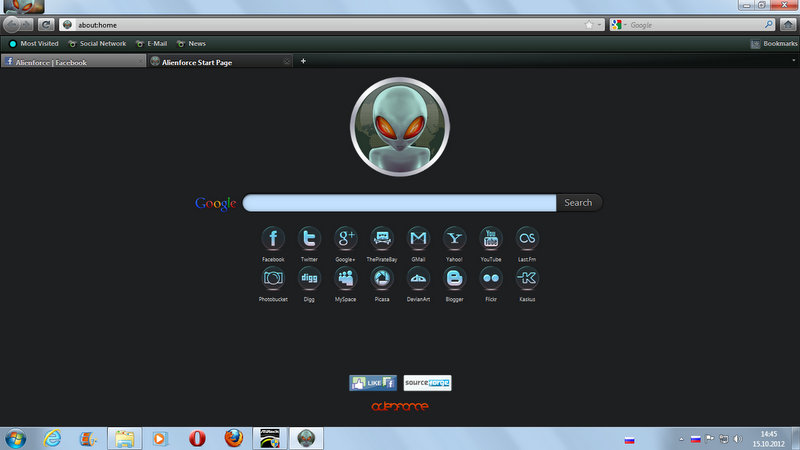
Task: Launch Opera from the taskbar
Action: [x=197, y=439]
